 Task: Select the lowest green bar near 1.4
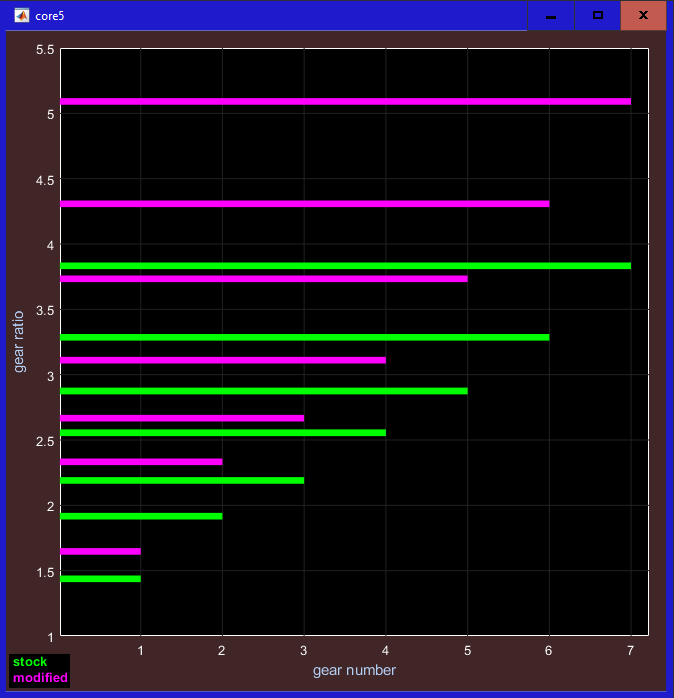point(100,578)
